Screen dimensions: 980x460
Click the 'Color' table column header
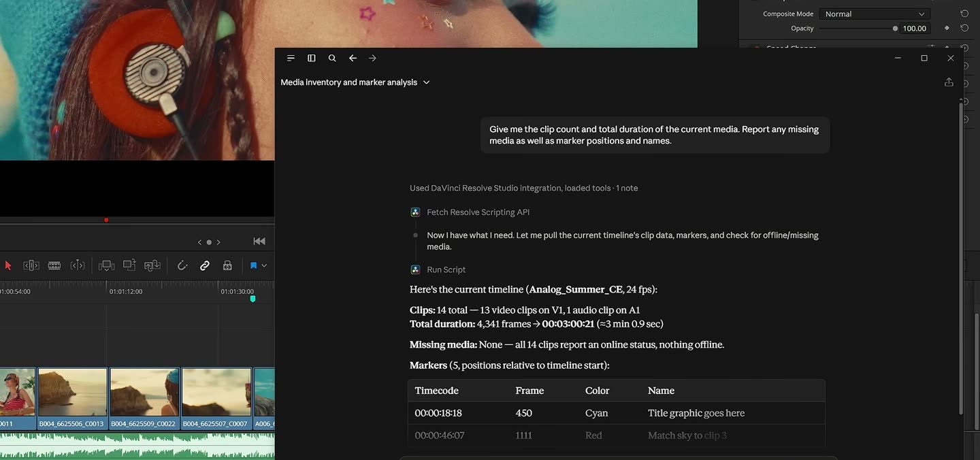coord(597,391)
